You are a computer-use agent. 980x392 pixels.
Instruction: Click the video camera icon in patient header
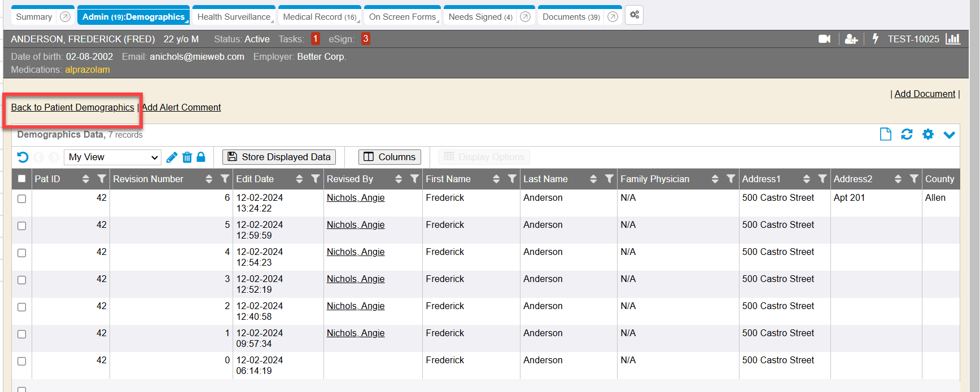click(824, 39)
